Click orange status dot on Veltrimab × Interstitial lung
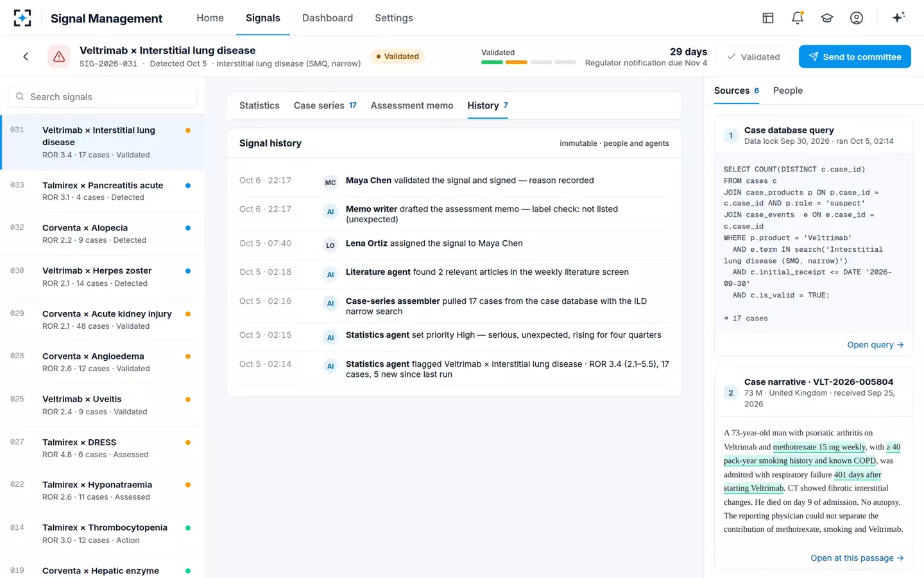Image resolution: width=924 pixels, height=578 pixels. click(188, 130)
